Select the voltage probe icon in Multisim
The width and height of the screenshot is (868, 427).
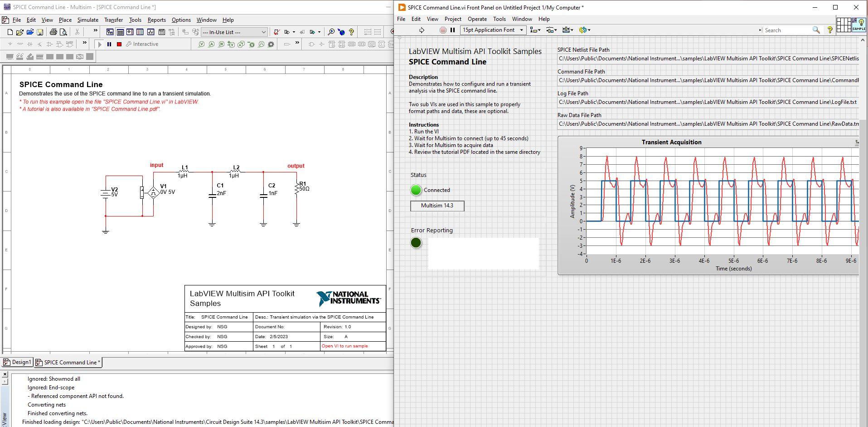pyautogui.click(x=202, y=44)
